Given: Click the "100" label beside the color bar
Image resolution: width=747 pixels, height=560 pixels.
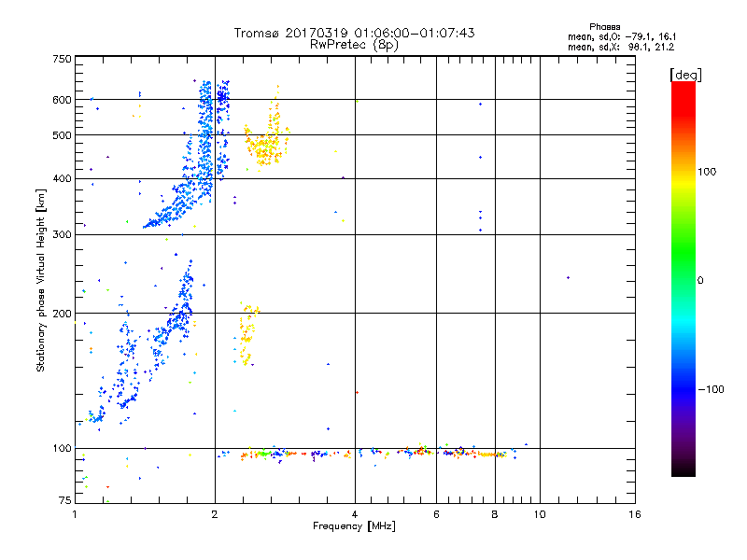Looking at the screenshot, I should pyautogui.click(x=707, y=172).
